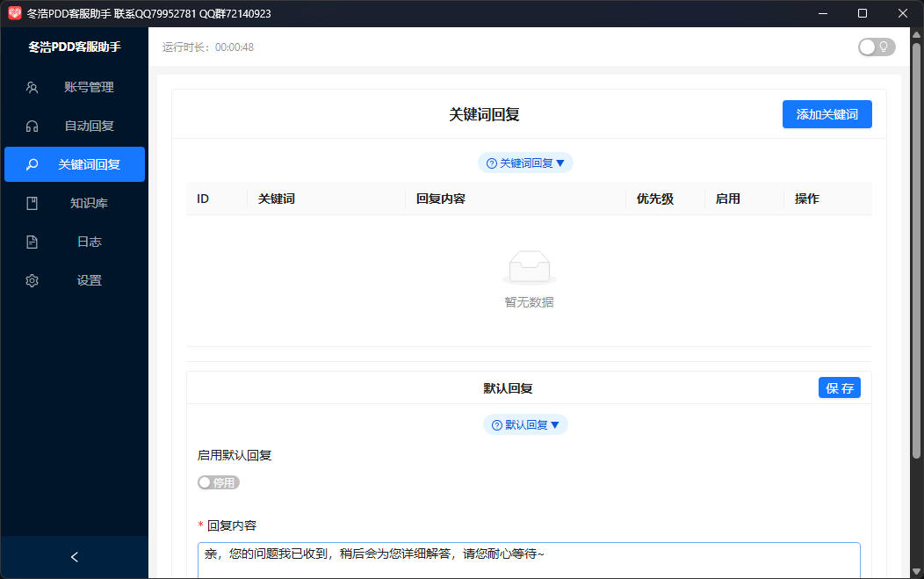Click the 优先级 column header
Screen dimensions: 924x579
[654, 199]
